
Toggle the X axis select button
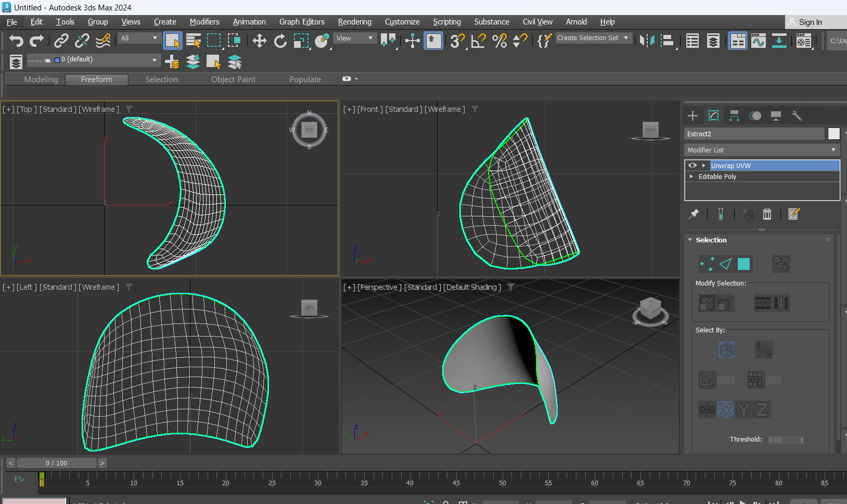click(726, 410)
